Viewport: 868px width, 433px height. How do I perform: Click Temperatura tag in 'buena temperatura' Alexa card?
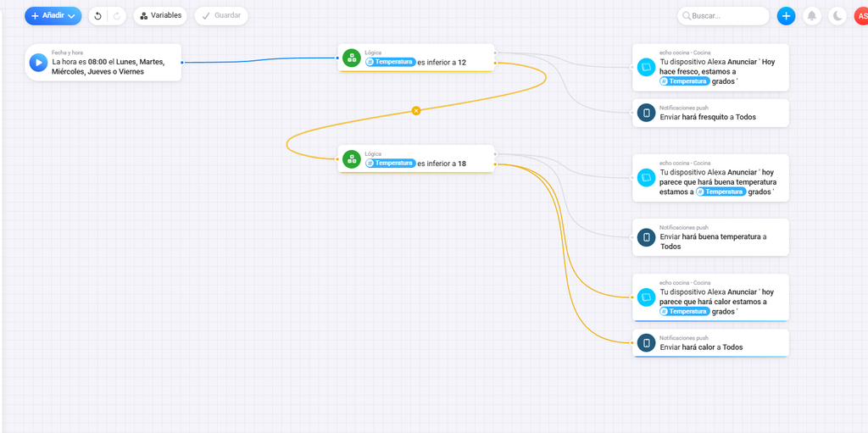point(721,192)
